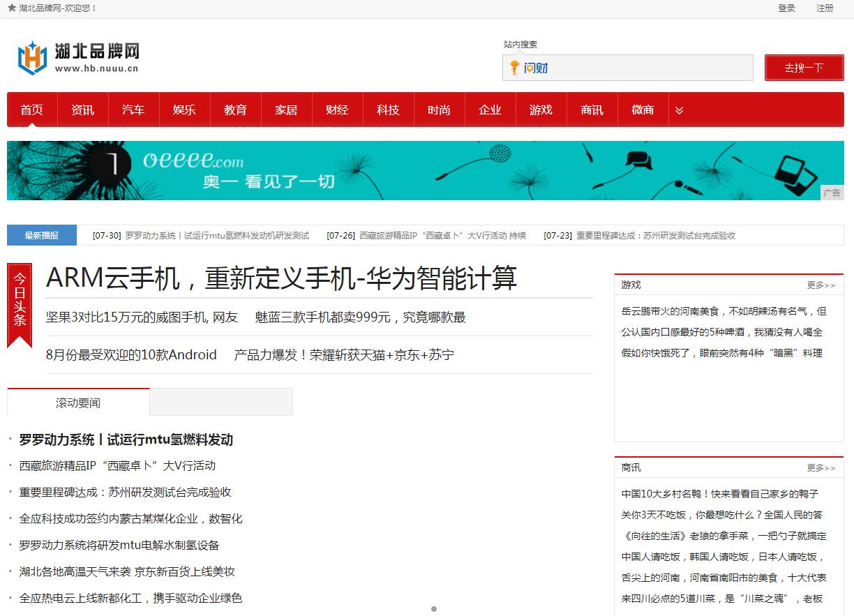Open news item 西藏旅游精品IP“西藏卓卜”大V行活动
The image size is (854, 616).
click(117, 466)
